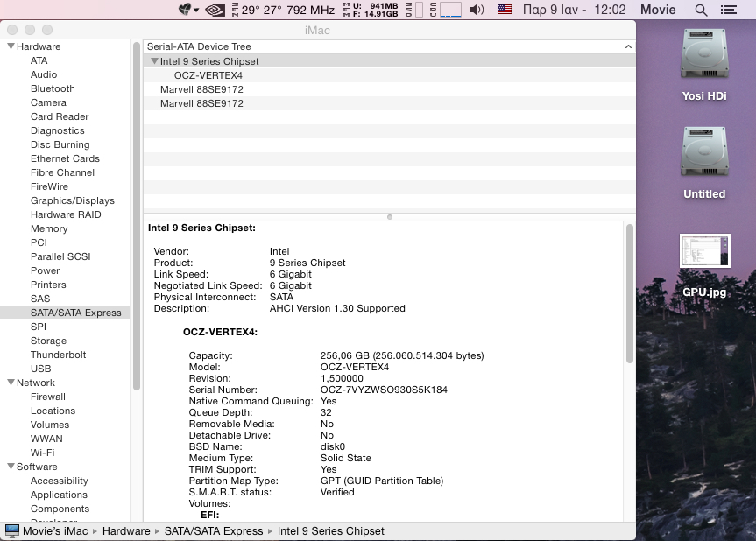Select the first Marvell 88SE9172 row
The image size is (756, 541).
201,89
